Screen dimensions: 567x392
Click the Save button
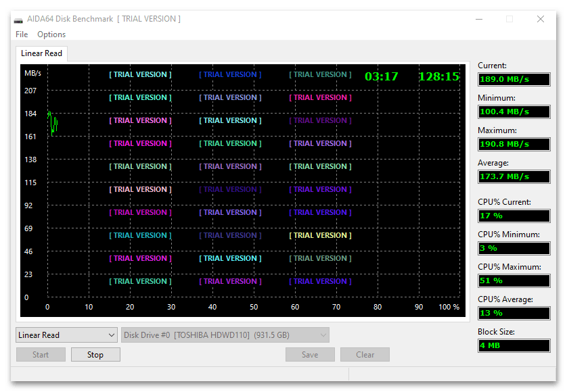coord(310,355)
